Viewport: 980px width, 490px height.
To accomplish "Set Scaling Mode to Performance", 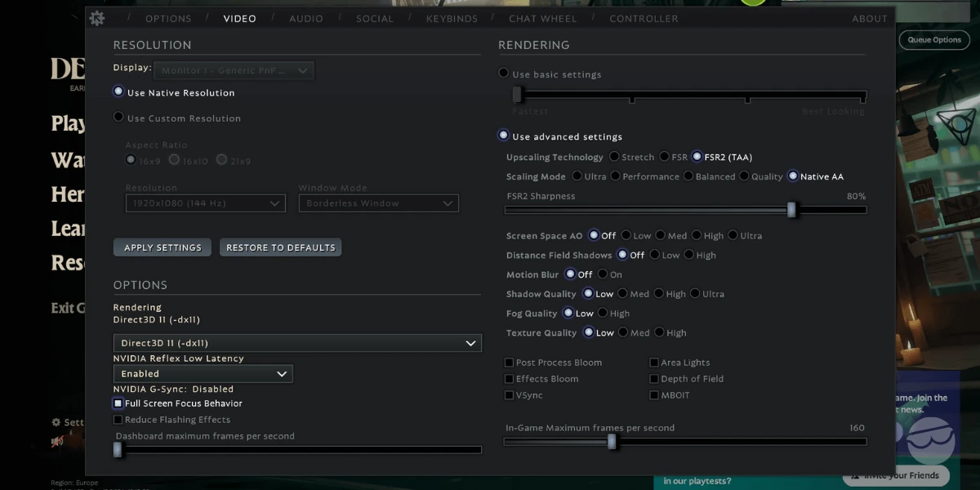I will tap(644, 176).
